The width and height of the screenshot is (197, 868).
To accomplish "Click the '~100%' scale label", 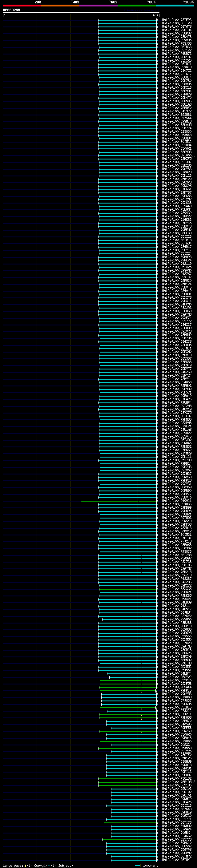I will tap(188, 2).
